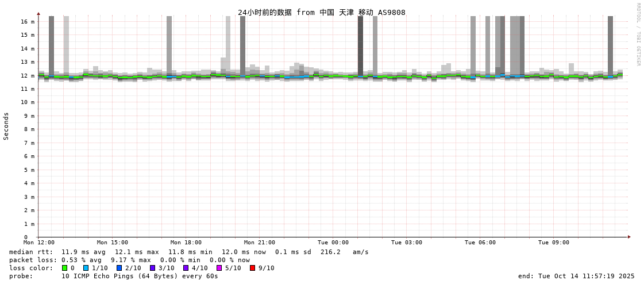Viewport: 644px width, 284px height.
Task: Click the Tue 09:00 time axis label
Action: [x=554, y=243]
